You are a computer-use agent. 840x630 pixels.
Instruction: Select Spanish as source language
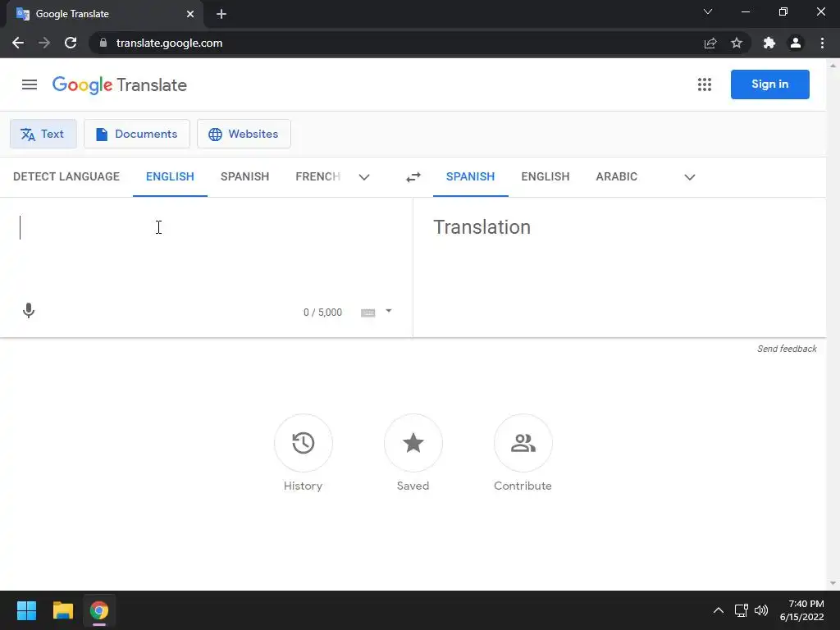244,177
